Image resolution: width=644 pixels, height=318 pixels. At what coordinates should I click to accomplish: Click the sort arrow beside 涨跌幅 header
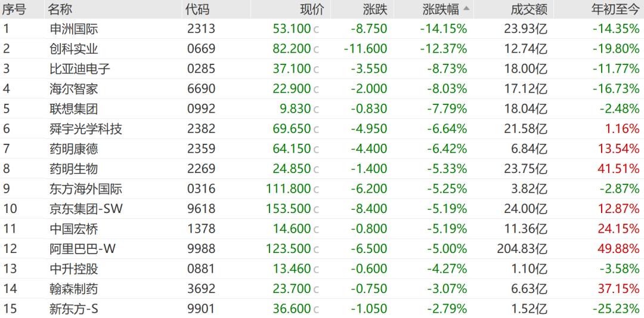tap(466, 8)
